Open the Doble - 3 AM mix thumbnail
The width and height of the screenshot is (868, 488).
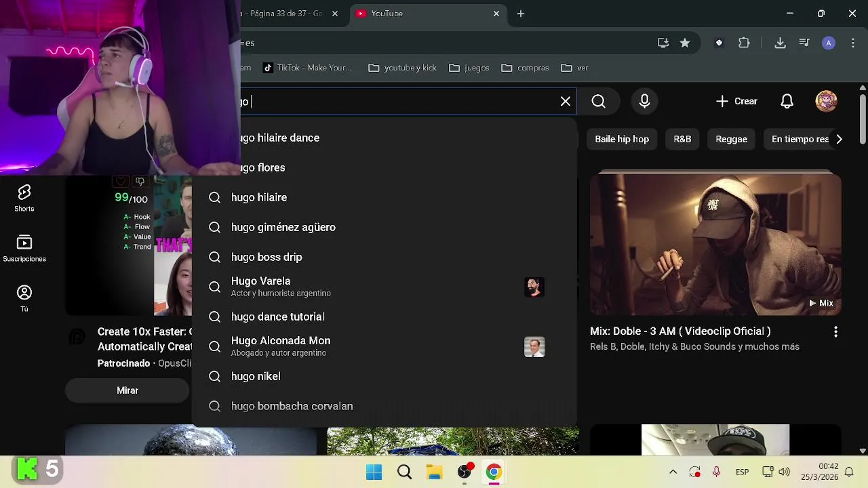point(715,244)
